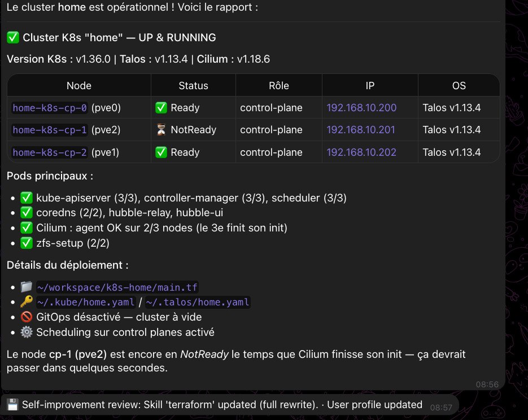This screenshot has width=528, height=420.
Task: Click the key icon before kube config path
Action: pyautogui.click(x=27, y=302)
